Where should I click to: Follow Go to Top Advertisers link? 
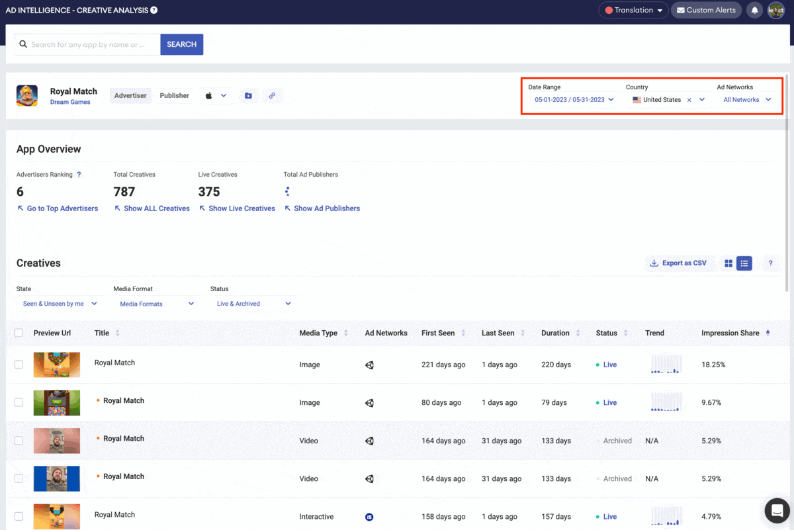[x=58, y=208]
